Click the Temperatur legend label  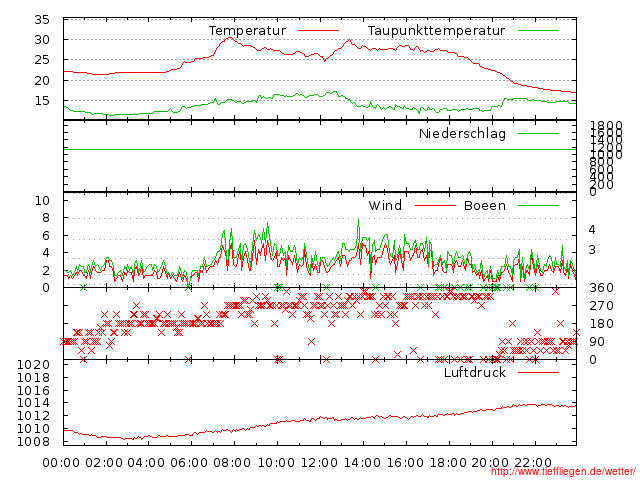point(247,31)
